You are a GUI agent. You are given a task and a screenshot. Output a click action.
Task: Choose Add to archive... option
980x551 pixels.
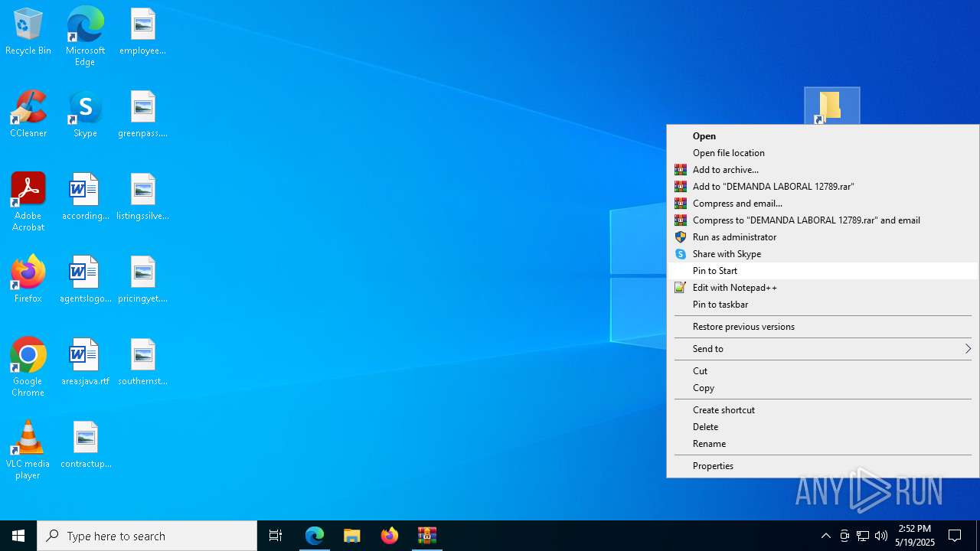(x=823, y=170)
